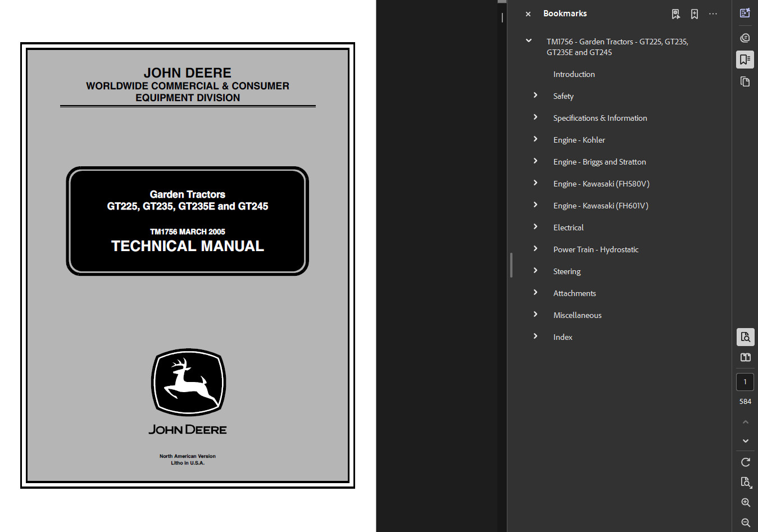Expand the Engine - Kawasaki (FH601V) bookmark

pos(535,205)
